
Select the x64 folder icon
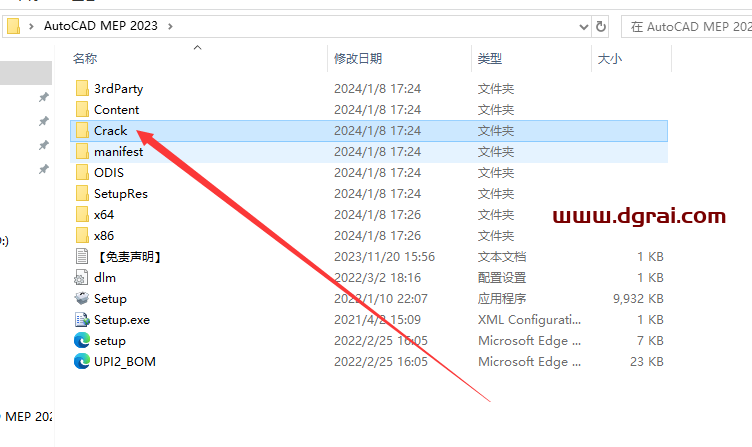82,215
